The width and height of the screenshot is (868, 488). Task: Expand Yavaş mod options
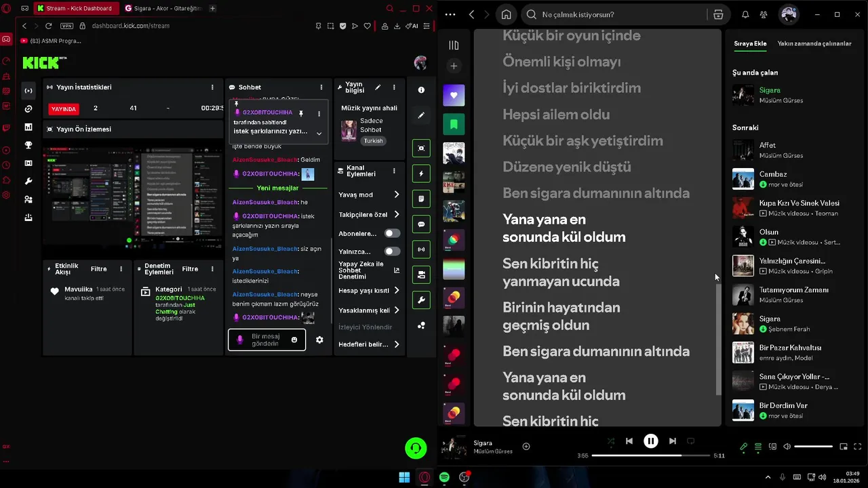click(396, 195)
